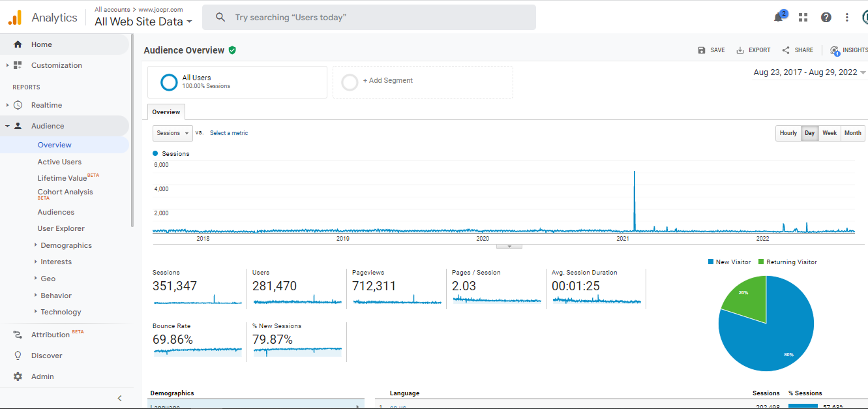
Task: Click the search magnifier icon
Action: (x=220, y=18)
